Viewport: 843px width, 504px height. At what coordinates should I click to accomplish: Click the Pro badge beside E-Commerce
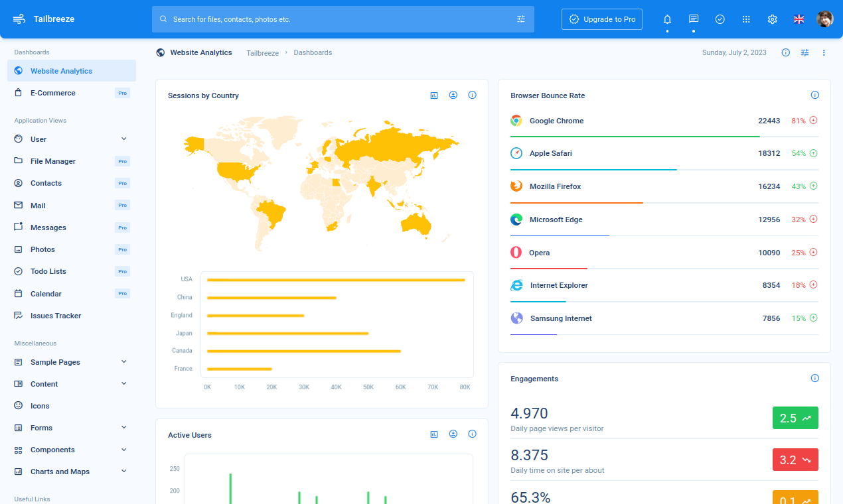point(122,93)
